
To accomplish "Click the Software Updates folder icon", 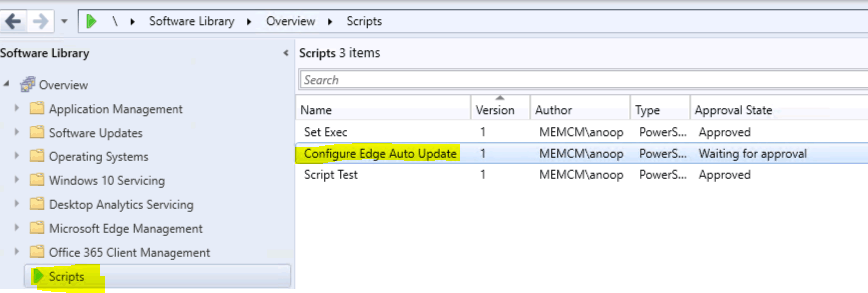I will tap(37, 132).
